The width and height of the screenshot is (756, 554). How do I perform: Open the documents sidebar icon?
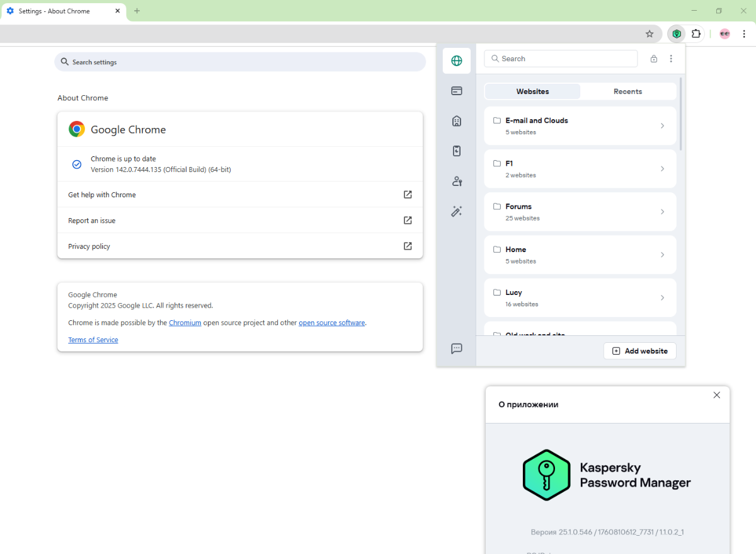457,151
